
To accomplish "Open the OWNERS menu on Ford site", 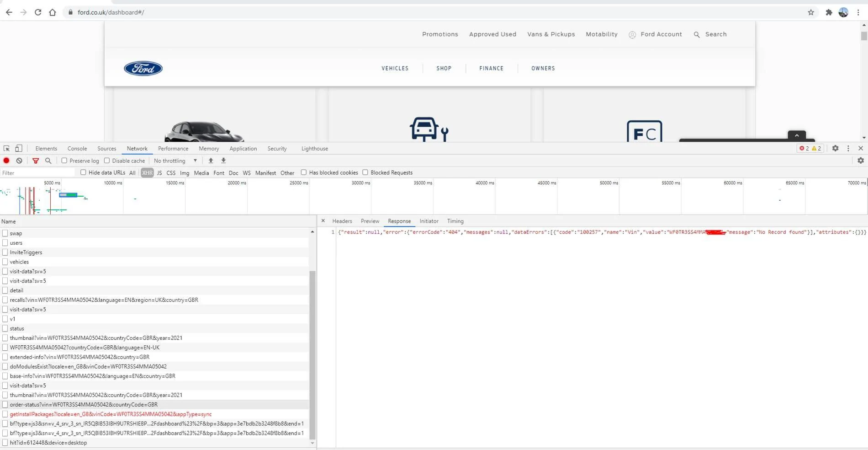I will point(543,68).
